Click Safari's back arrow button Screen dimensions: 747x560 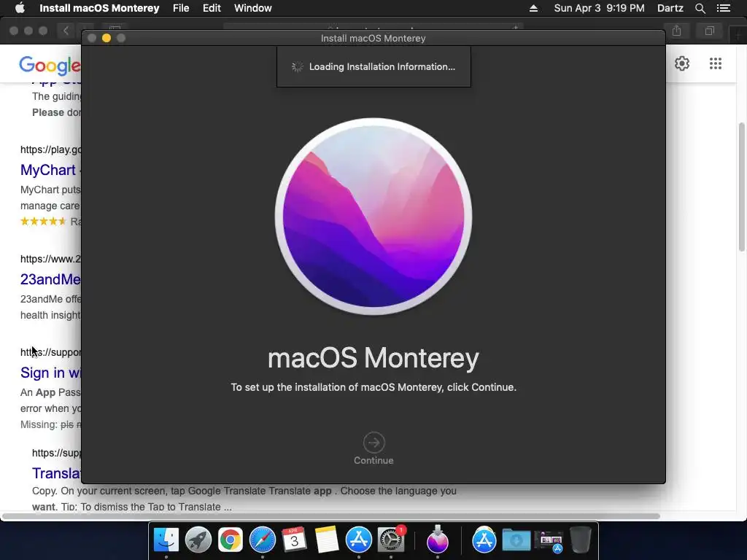click(x=66, y=31)
